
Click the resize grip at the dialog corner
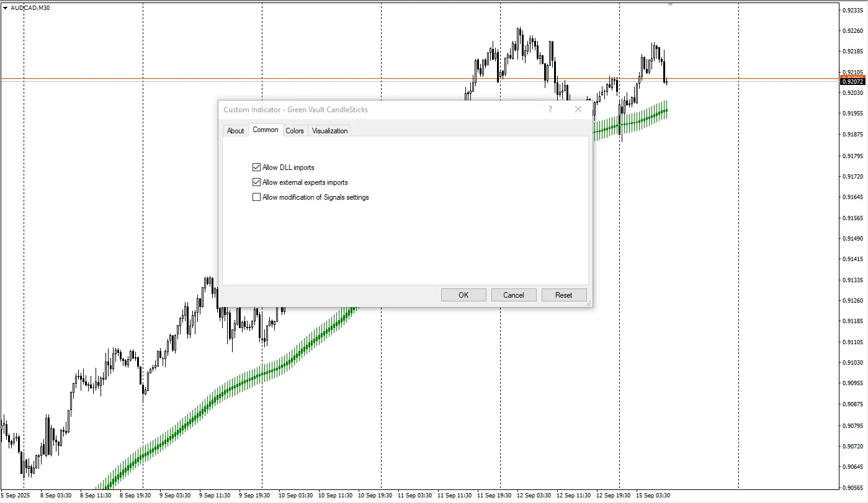coord(588,303)
